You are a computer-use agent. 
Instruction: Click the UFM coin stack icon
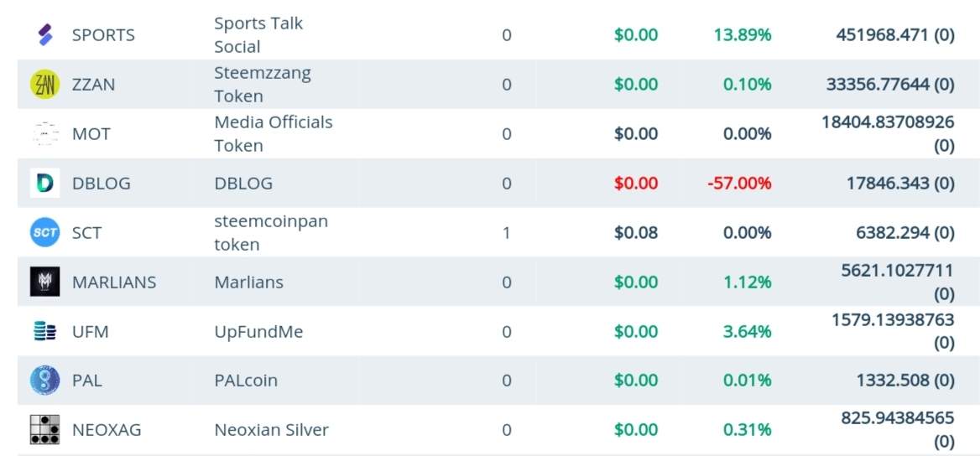(x=45, y=331)
